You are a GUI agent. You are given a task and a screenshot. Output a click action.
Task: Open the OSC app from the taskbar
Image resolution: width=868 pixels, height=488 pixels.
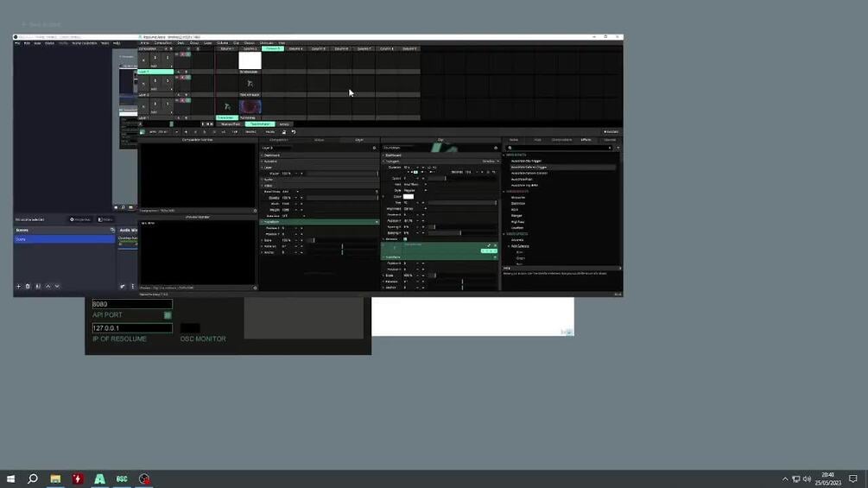(x=122, y=478)
